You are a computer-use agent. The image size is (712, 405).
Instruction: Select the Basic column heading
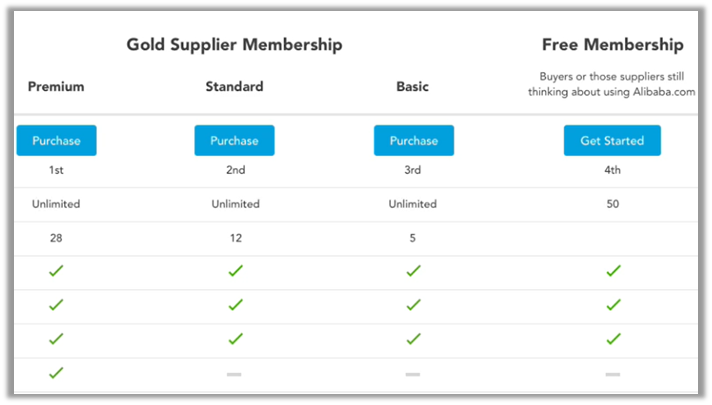(412, 87)
